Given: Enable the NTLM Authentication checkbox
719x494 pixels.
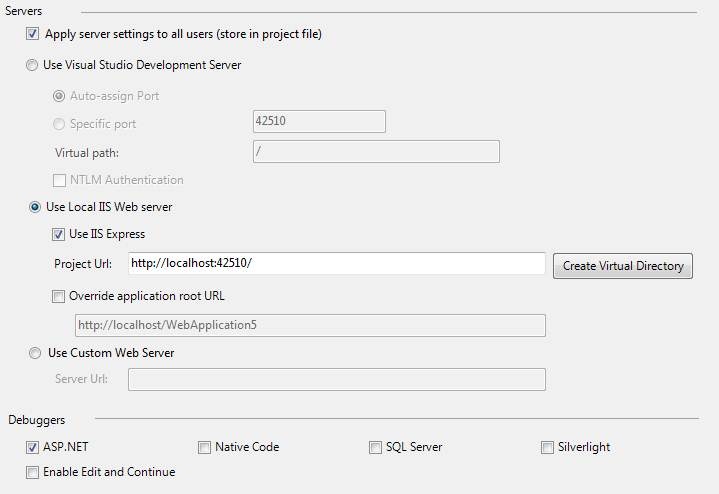Looking at the screenshot, I should 59,180.
